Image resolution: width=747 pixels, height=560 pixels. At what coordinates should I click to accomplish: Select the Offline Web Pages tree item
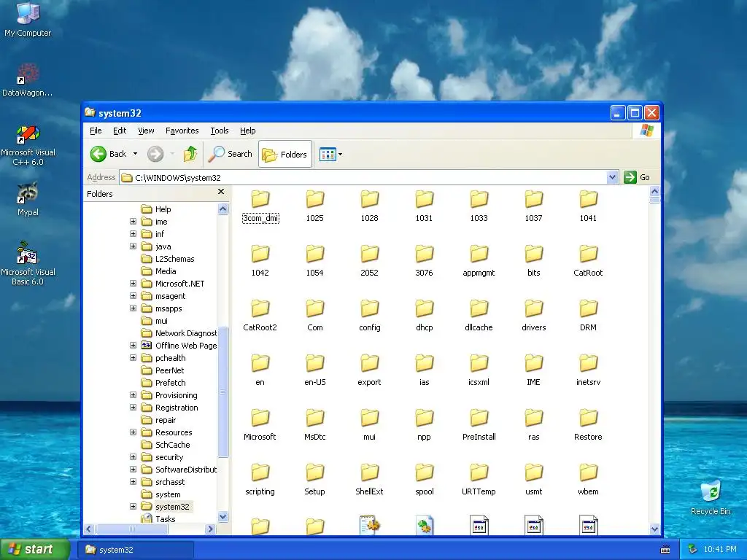point(179,346)
